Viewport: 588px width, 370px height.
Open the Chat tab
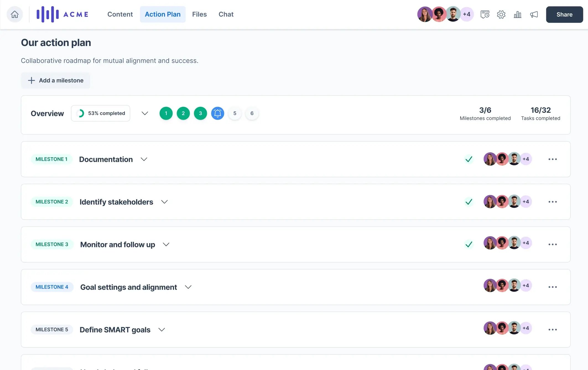[226, 14]
